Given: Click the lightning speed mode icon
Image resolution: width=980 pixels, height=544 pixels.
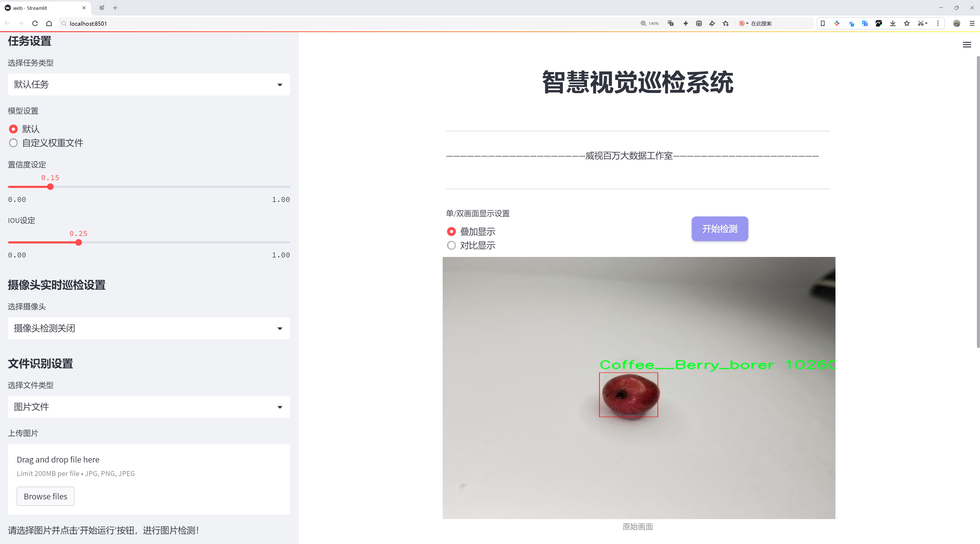Looking at the screenshot, I should click(x=686, y=23).
